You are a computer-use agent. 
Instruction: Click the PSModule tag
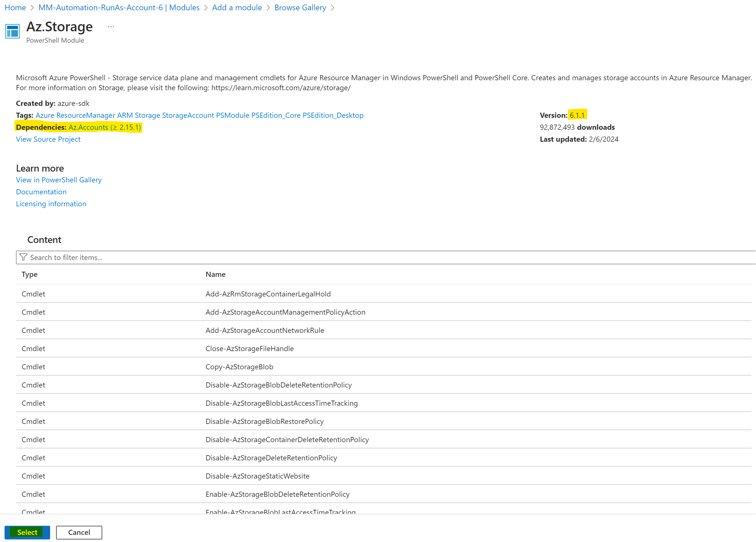(233, 115)
